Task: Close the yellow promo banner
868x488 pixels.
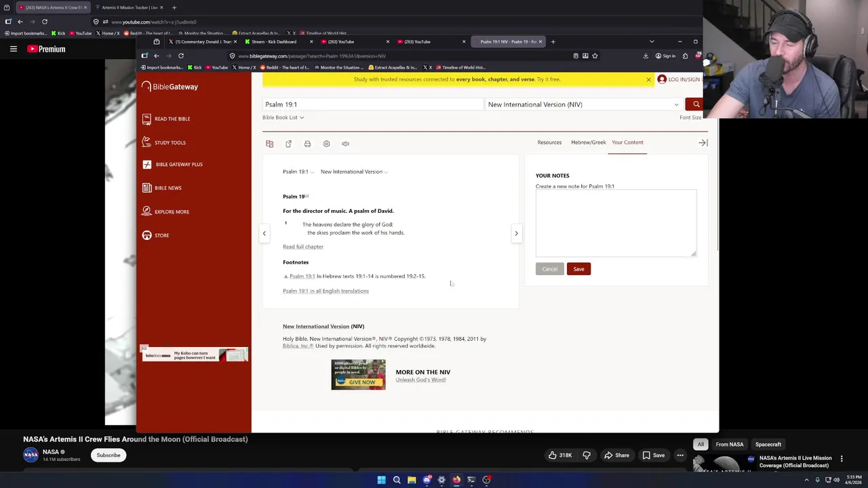Action: tap(648, 79)
